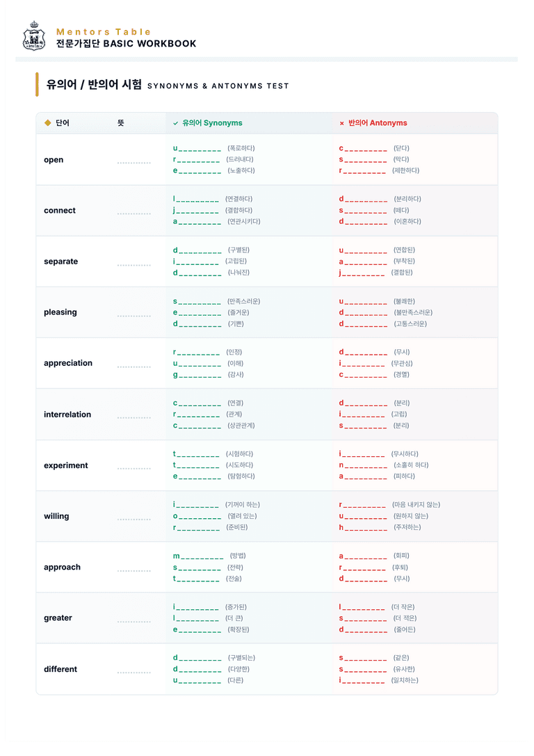This screenshot has width=534, height=756.
Task: Click the meaning blank for connect
Action: [x=134, y=214]
